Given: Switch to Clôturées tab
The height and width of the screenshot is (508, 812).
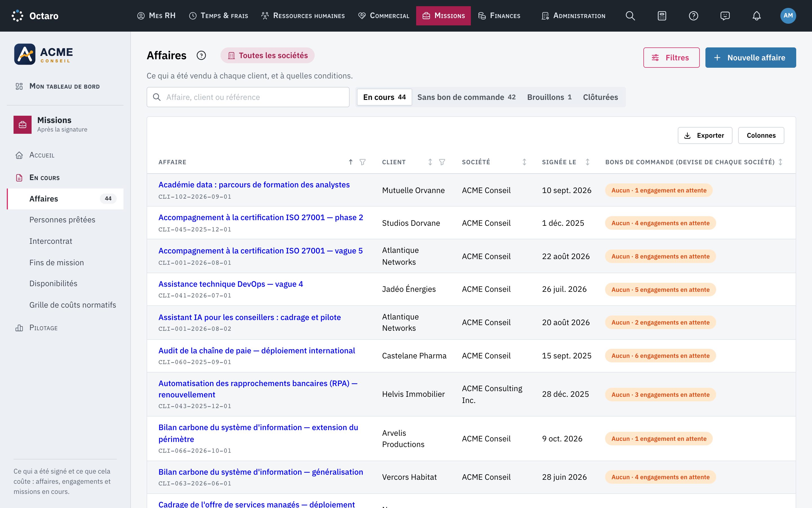Looking at the screenshot, I should click(600, 97).
